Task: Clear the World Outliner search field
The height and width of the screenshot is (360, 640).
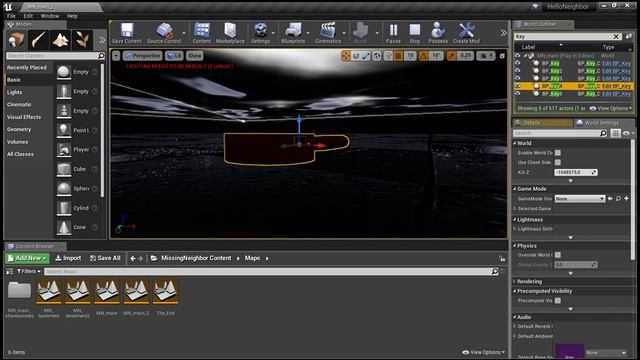Action: point(616,36)
